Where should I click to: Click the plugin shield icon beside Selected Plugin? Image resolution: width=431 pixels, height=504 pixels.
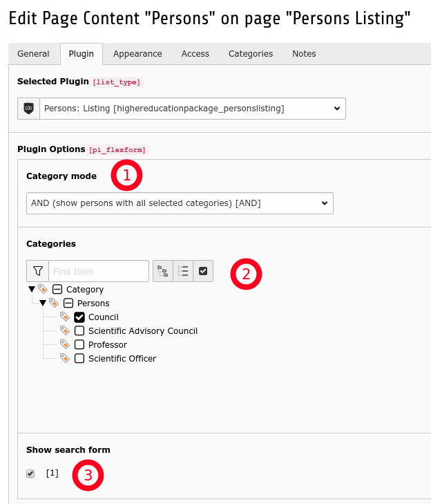(x=28, y=109)
